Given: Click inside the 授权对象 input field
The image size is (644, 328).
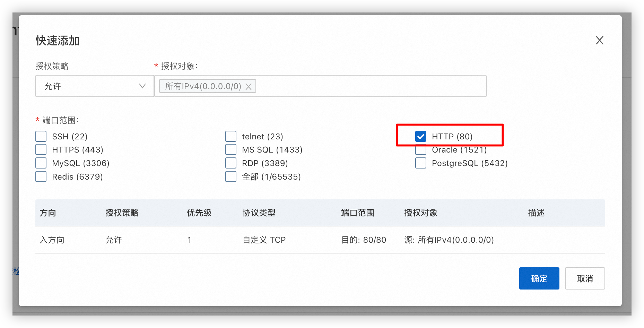Looking at the screenshot, I should pos(371,86).
